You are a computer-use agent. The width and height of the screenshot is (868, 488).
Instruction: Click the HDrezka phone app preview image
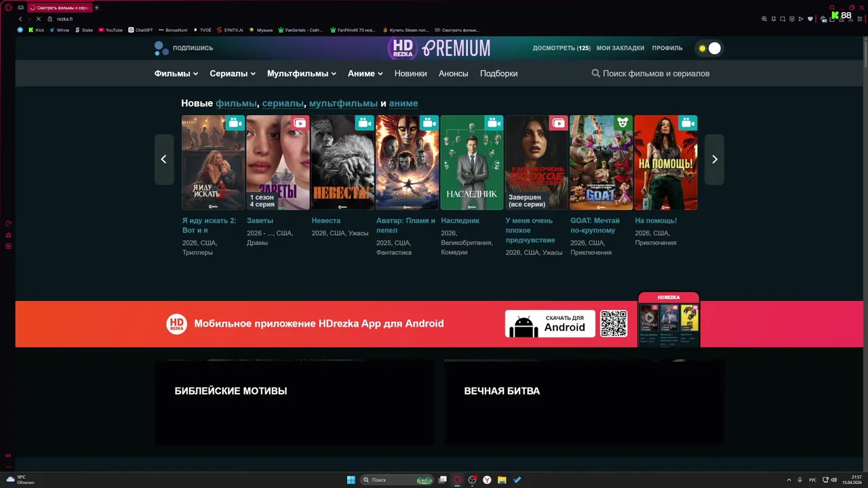click(669, 319)
